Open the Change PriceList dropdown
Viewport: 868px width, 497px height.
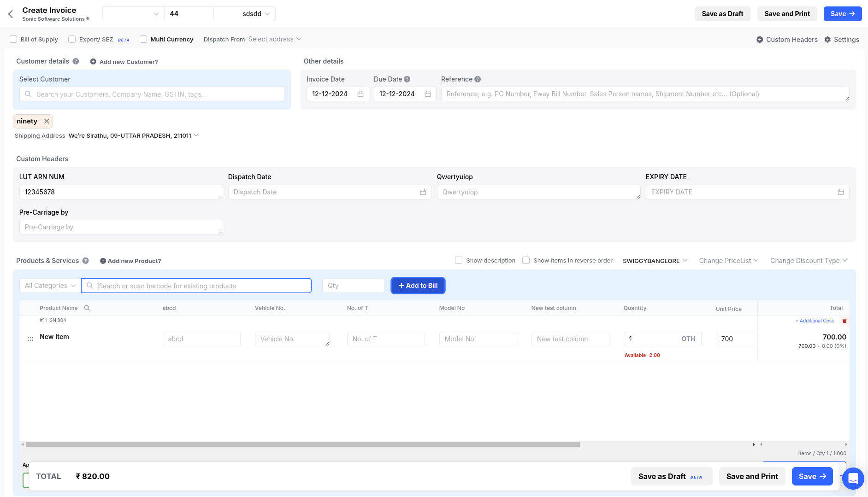click(729, 261)
